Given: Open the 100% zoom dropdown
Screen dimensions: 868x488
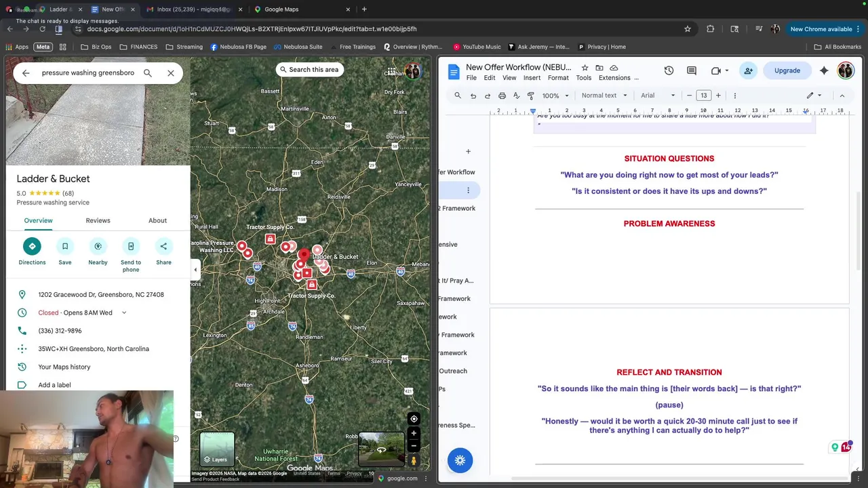Looking at the screenshot, I should click(555, 96).
